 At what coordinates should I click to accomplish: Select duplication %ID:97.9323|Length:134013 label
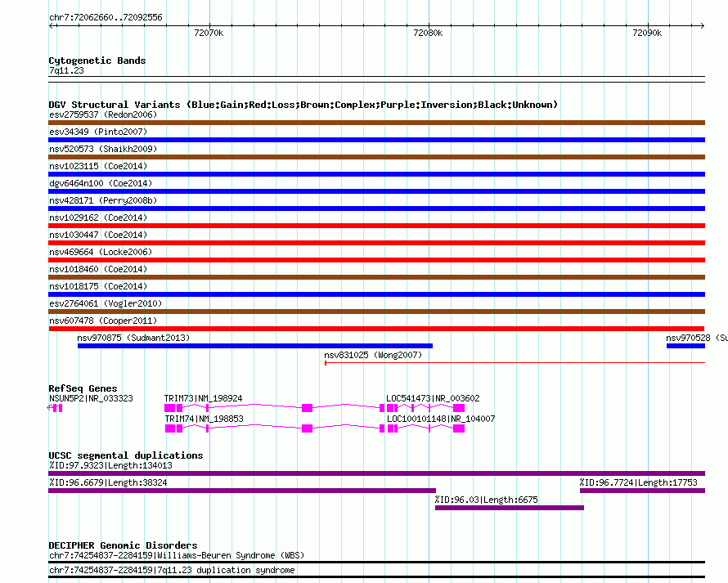[110, 465]
